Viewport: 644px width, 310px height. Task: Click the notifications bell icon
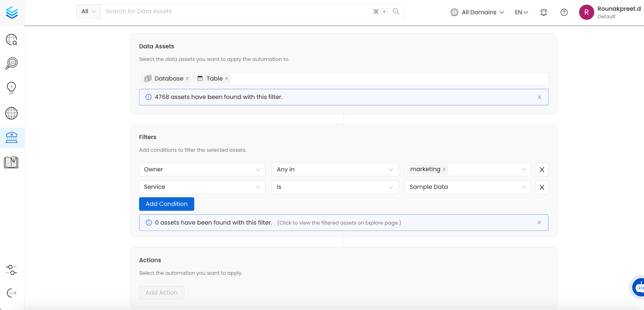click(x=544, y=12)
